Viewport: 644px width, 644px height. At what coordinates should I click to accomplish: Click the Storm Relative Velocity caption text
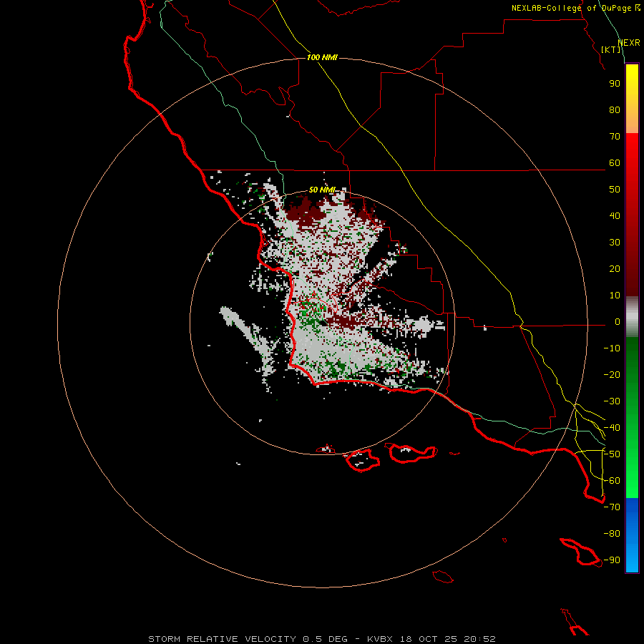click(322, 639)
